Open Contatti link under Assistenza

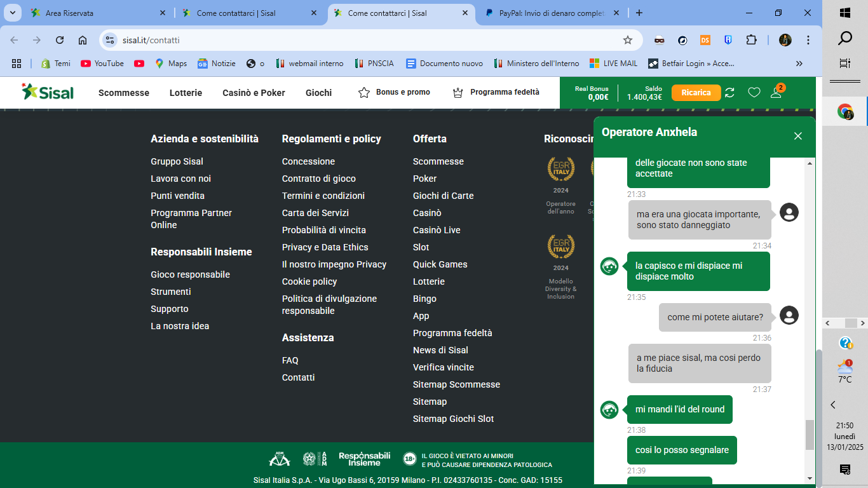[298, 377]
